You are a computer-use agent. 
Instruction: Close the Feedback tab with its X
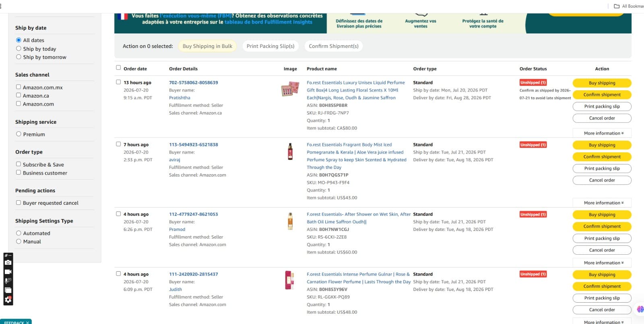(27, 322)
